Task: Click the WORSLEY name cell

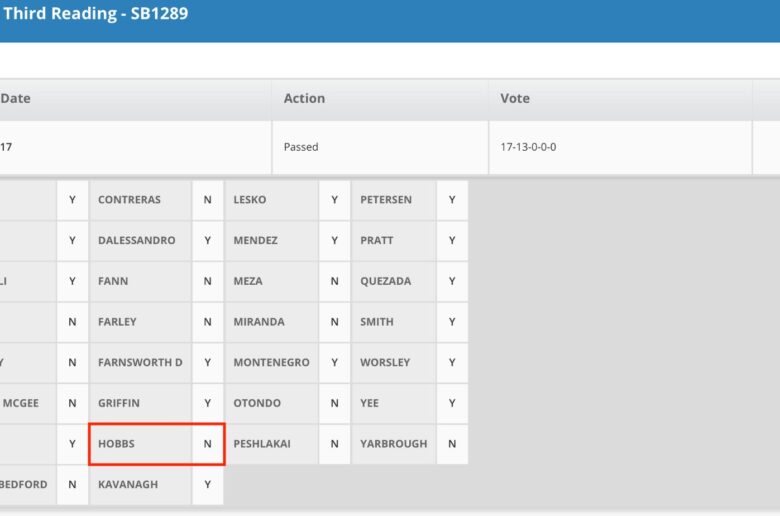Action: coord(393,363)
